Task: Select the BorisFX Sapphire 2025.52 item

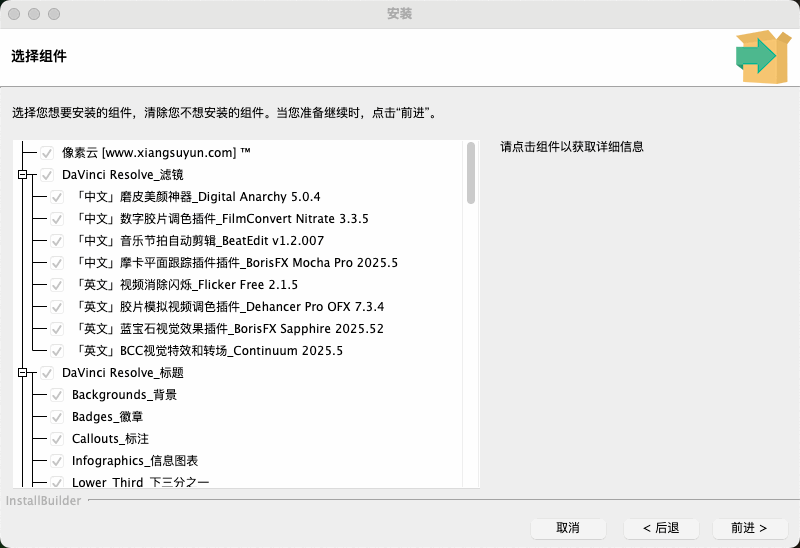Action: click(x=229, y=329)
